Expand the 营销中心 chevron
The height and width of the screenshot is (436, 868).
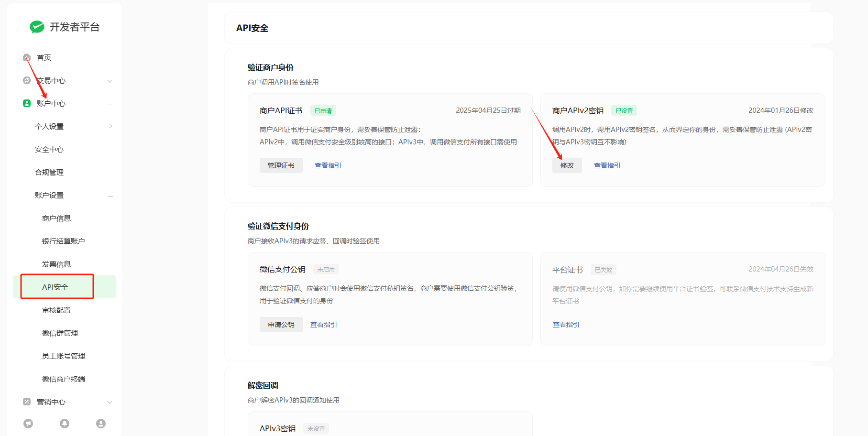[110, 402]
